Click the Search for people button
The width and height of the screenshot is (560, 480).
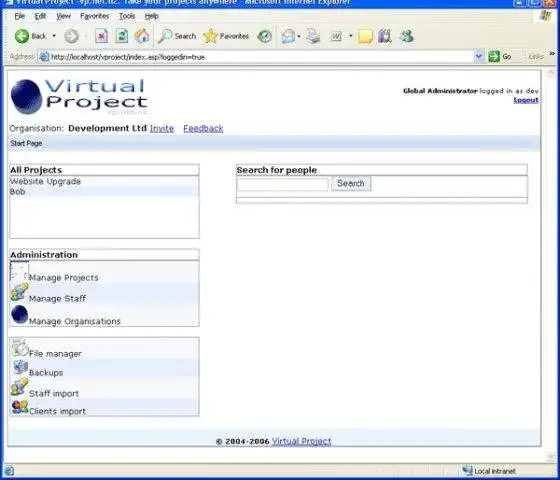[x=351, y=184]
